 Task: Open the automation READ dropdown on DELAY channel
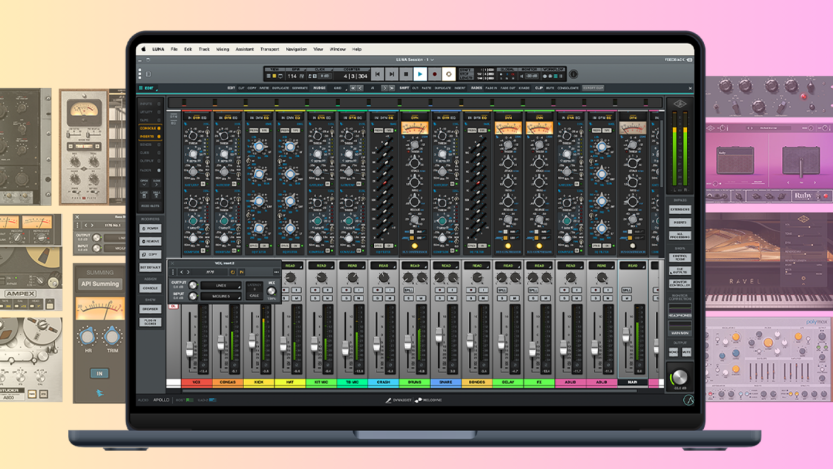pyautogui.click(x=508, y=266)
